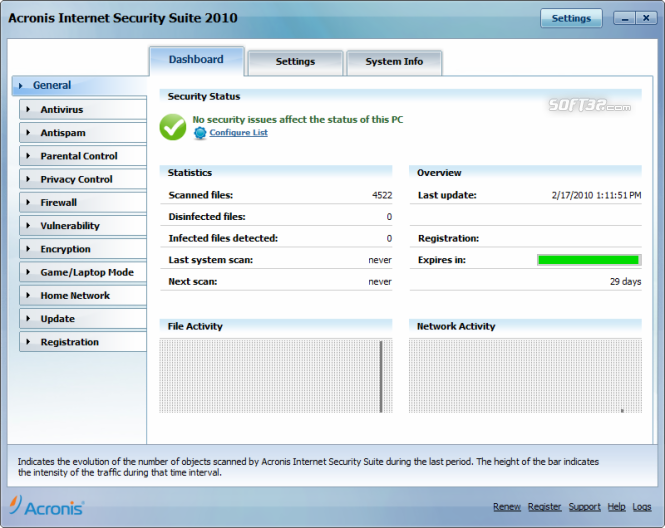The height and width of the screenshot is (528, 665).
Task: Click the Overview section header
Action: [x=439, y=173]
